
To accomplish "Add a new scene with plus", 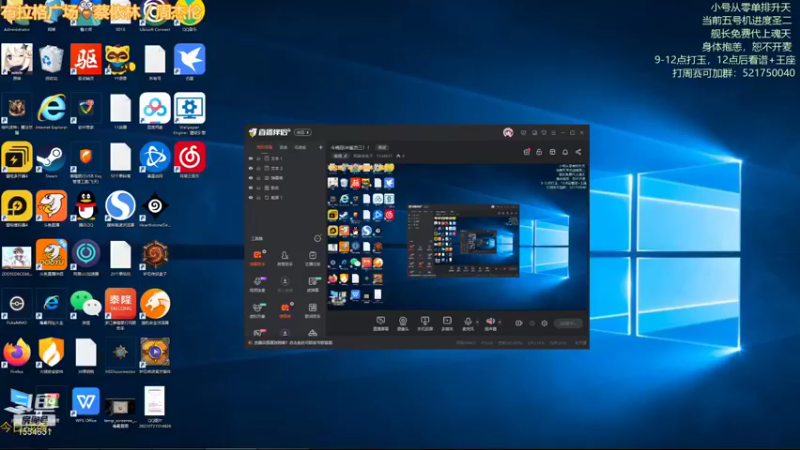I will [x=320, y=147].
